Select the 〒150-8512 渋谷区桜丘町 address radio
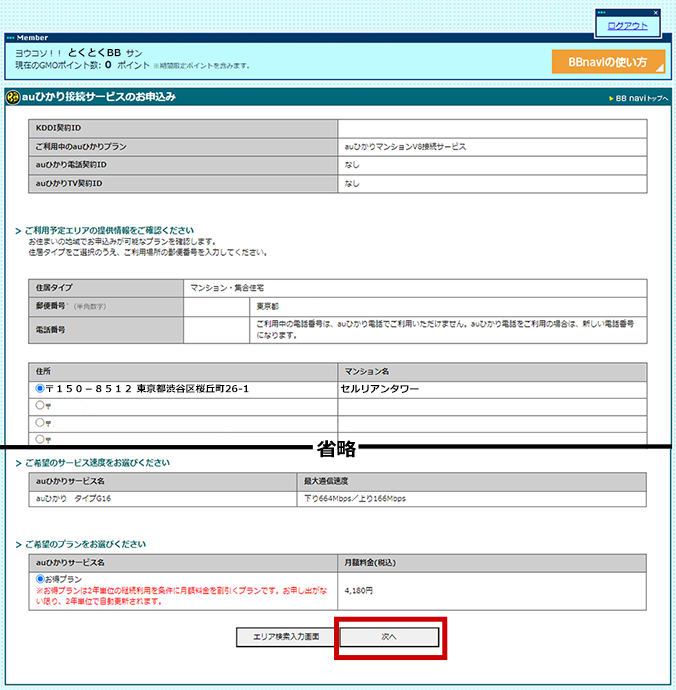Image resolution: width=676 pixels, height=690 pixels. point(40,388)
